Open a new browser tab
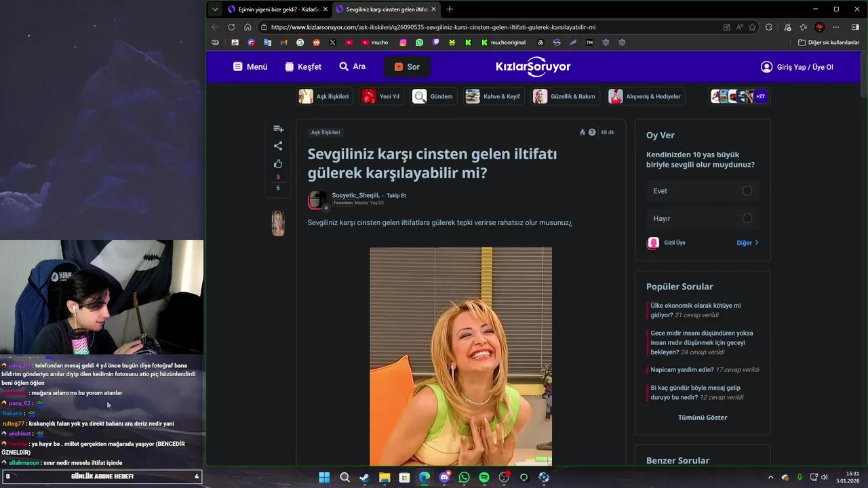 click(450, 9)
